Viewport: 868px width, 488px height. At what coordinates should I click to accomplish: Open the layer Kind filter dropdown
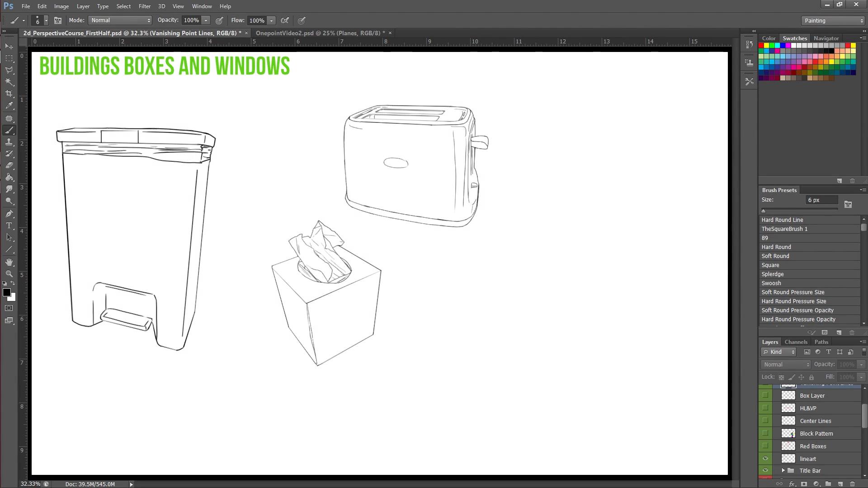point(778,352)
